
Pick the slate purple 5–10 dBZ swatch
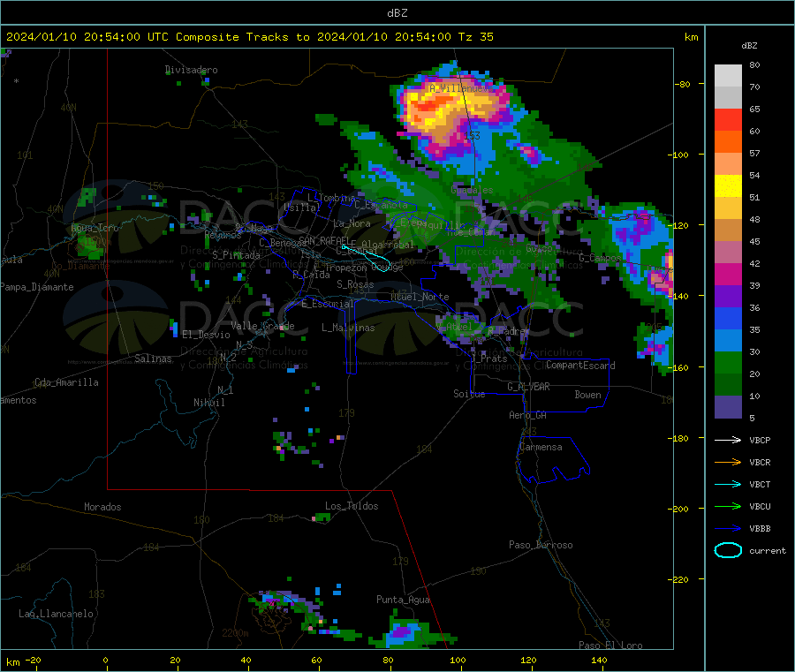(728, 407)
